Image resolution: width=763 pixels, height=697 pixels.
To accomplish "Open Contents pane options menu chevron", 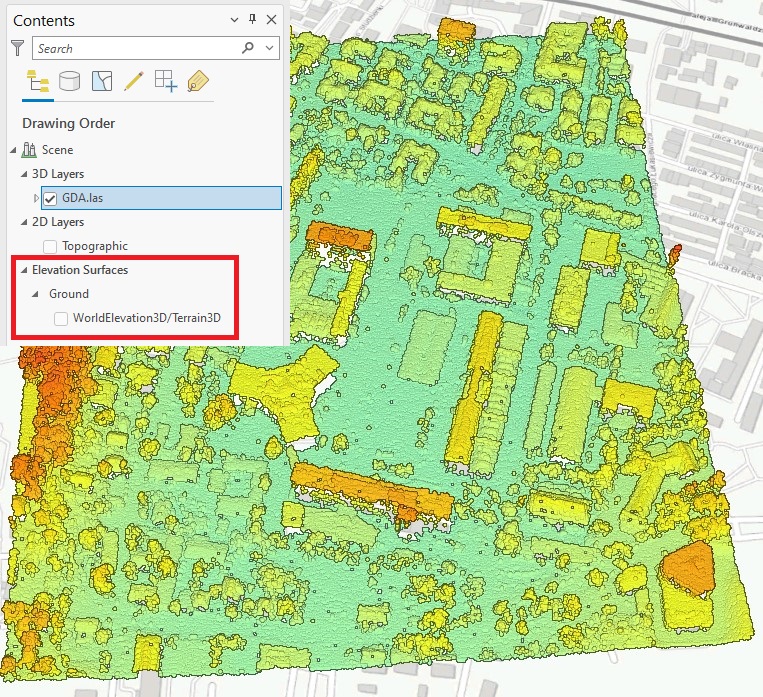I will click(234, 19).
